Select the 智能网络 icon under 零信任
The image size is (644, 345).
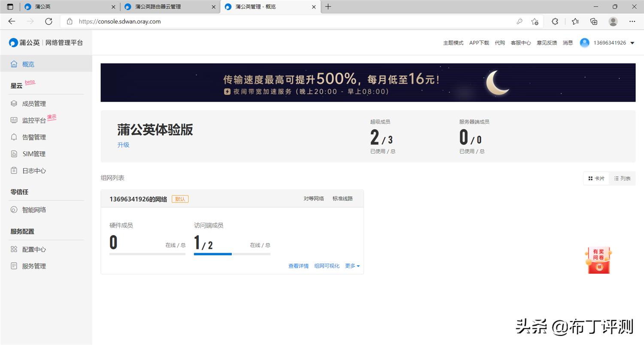[x=14, y=209]
